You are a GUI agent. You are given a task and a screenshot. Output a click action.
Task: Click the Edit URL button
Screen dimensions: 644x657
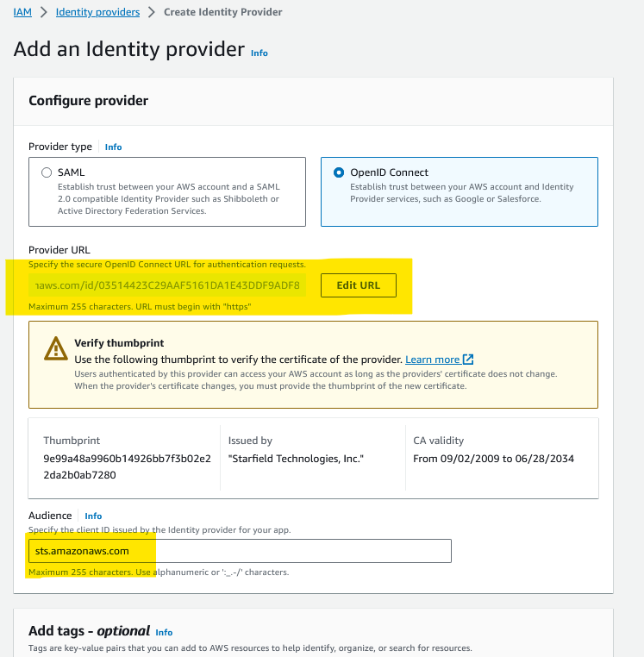click(359, 285)
